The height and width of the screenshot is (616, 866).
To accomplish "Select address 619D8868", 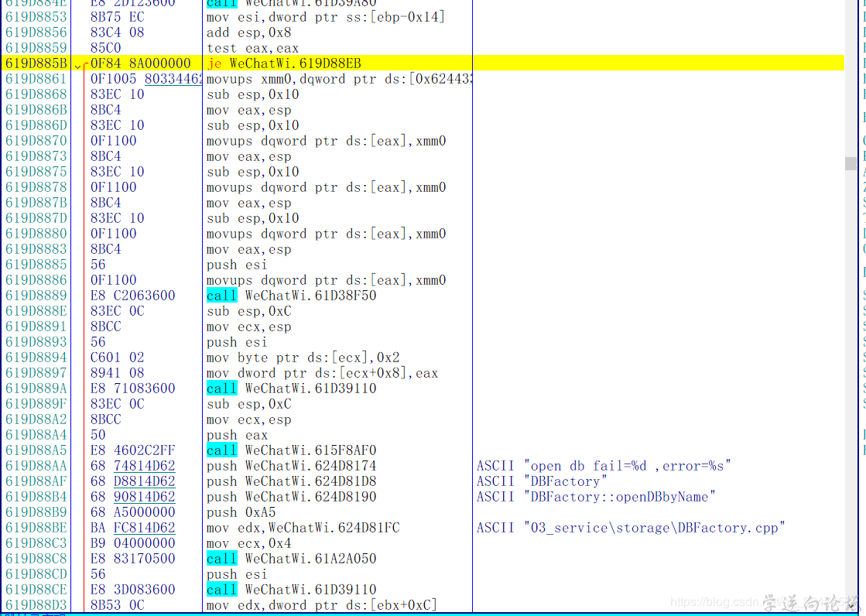I will point(36,94).
